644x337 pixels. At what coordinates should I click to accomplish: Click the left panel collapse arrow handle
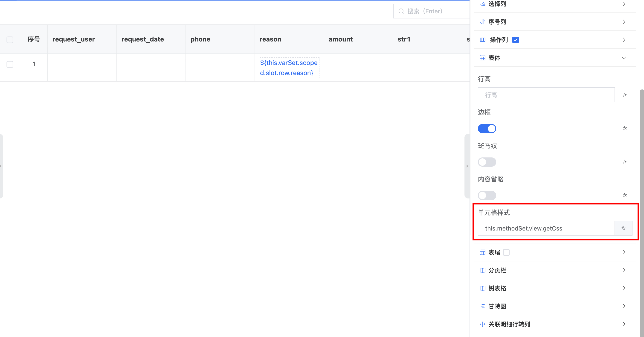tap(1, 166)
